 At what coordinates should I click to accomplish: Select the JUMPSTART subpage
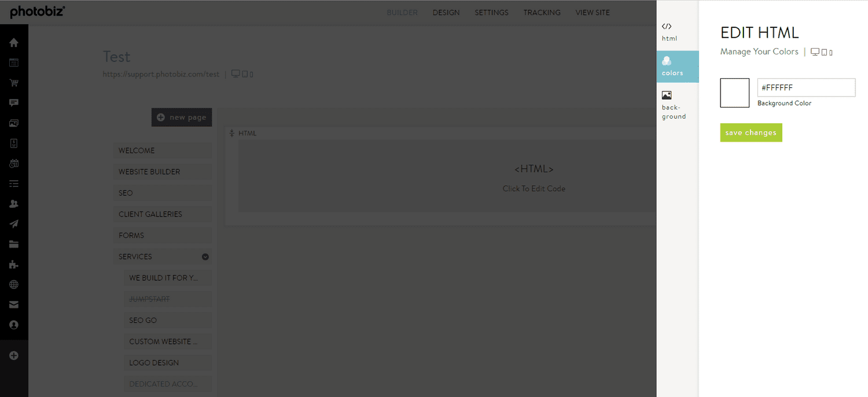pyautogui.click(x=167, y=299)
